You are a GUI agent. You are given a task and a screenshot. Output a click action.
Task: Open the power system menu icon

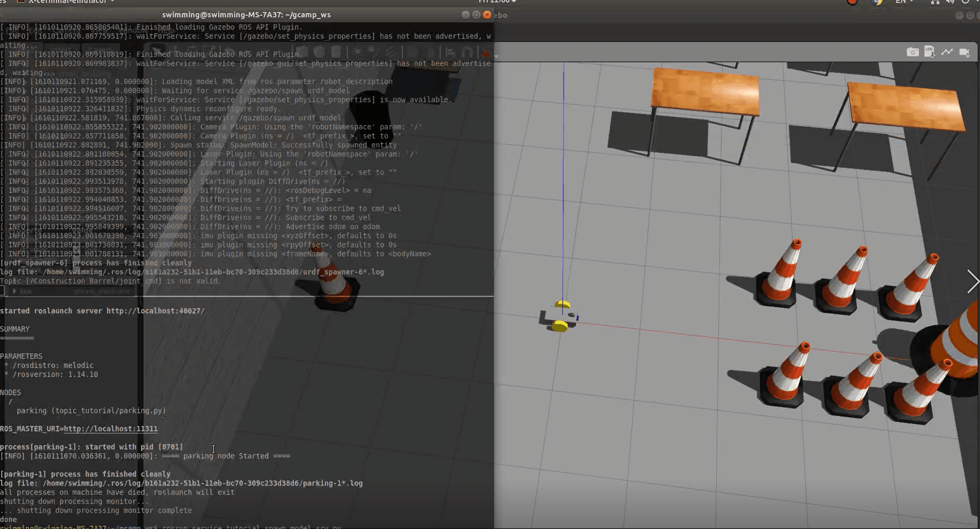(965, 2)
